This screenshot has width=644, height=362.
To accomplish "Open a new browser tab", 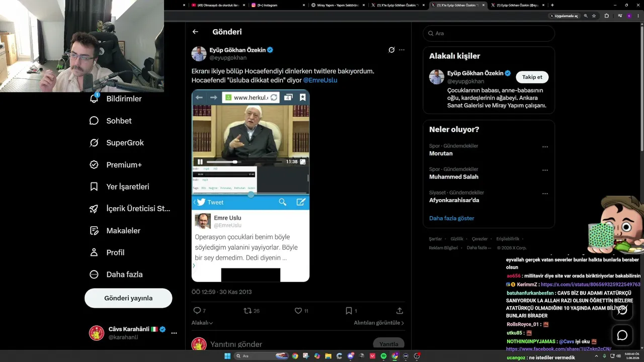I will pos(552,5).
